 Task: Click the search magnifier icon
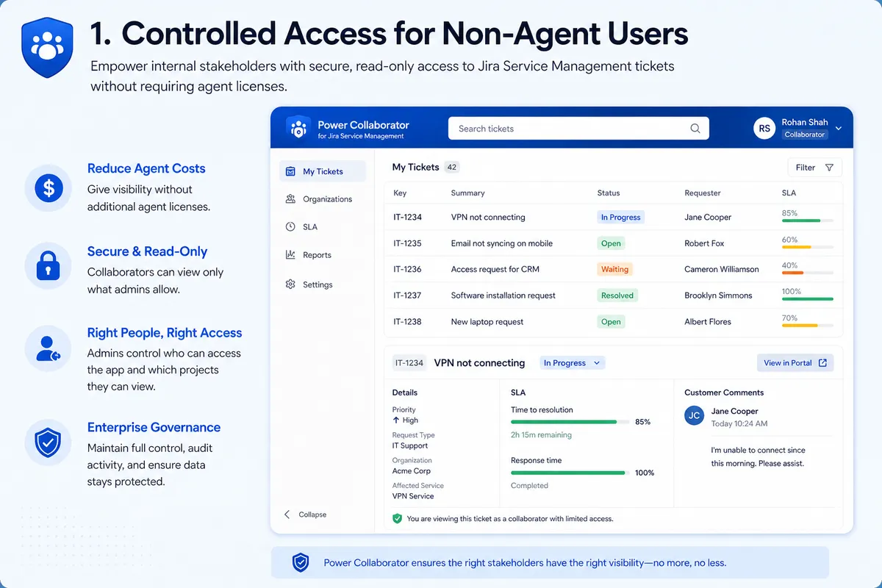click(695, 129)
